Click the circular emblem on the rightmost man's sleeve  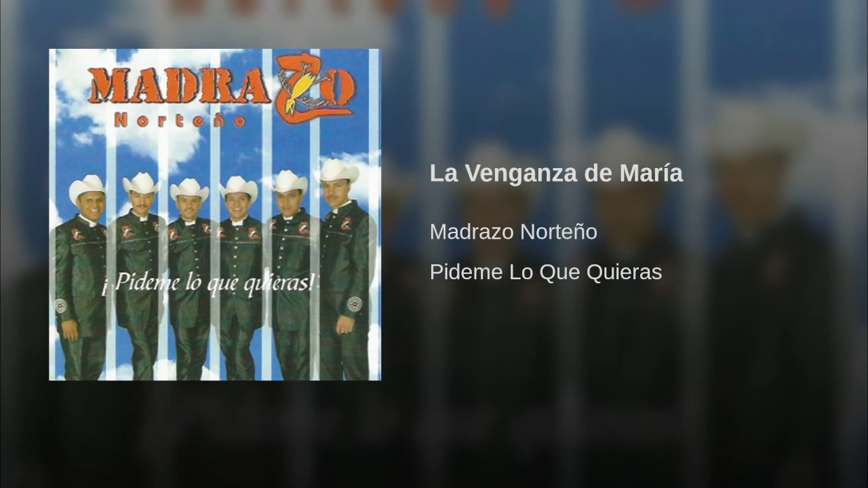tap(354, 303)
